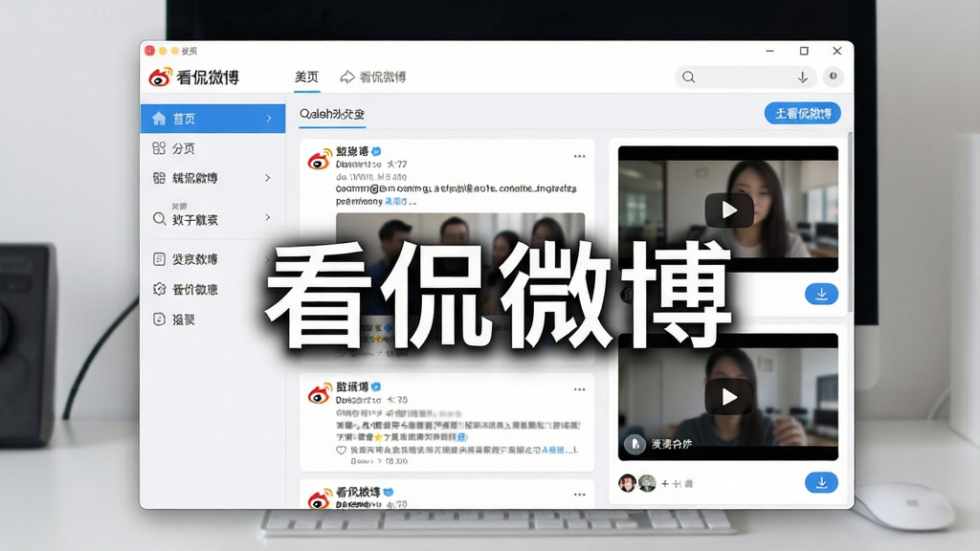Click the first small user avatar under the lower video
980x551 pixels.
pos(628,483)
